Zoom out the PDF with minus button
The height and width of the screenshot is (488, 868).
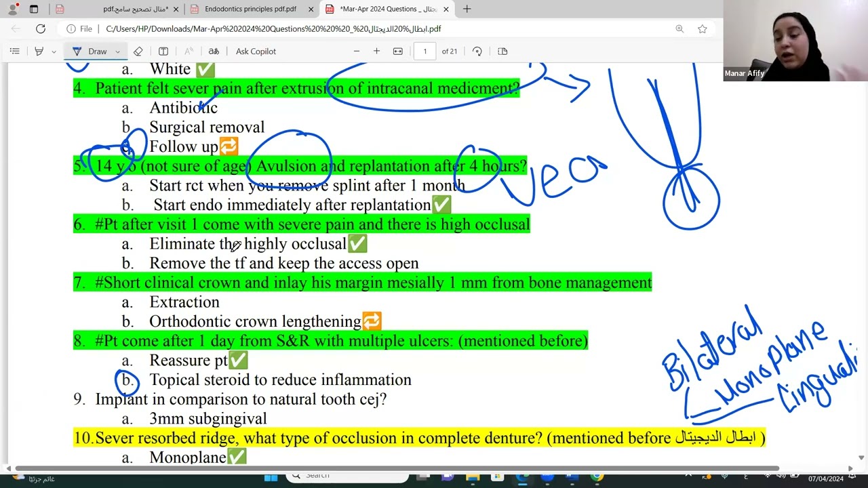click(357, 52)
